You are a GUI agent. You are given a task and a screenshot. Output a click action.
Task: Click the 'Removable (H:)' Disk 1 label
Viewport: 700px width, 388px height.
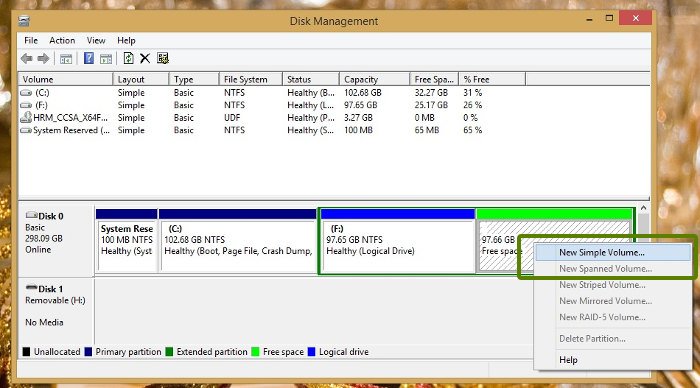[55, 300]
